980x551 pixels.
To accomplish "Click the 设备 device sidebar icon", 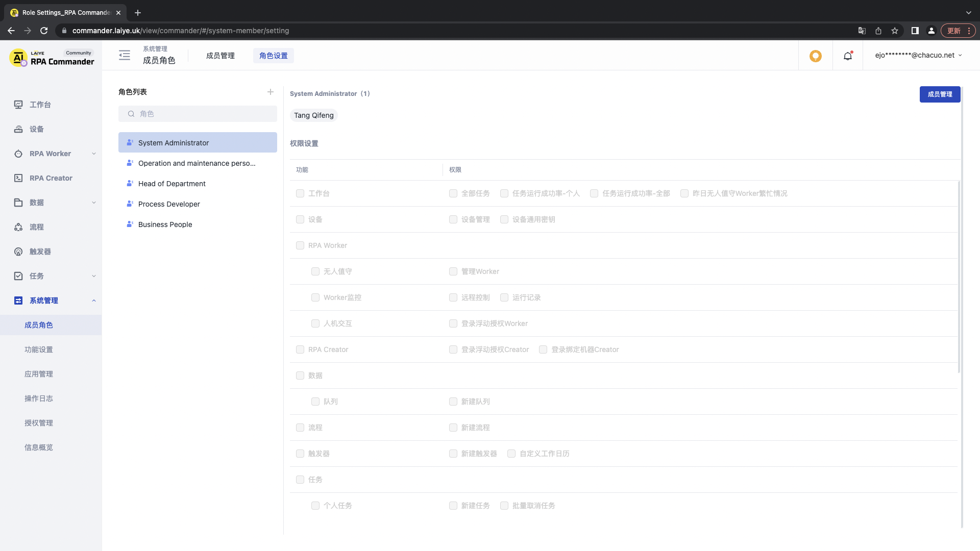I will pos(18,129).
